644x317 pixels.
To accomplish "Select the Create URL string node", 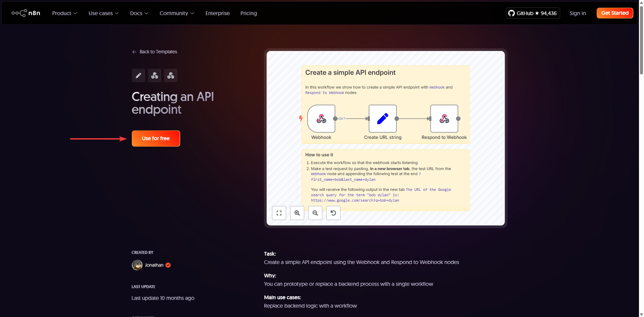I will coord(383,118).
